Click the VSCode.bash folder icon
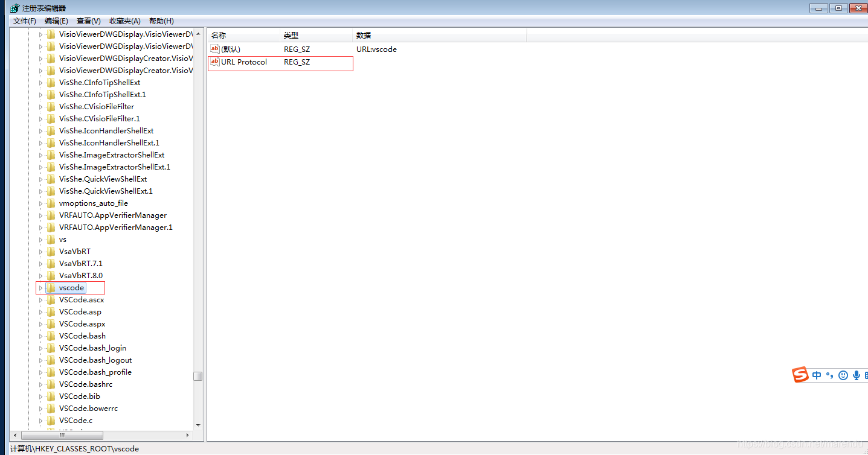868x455 pixels. (x=51, y=336)
